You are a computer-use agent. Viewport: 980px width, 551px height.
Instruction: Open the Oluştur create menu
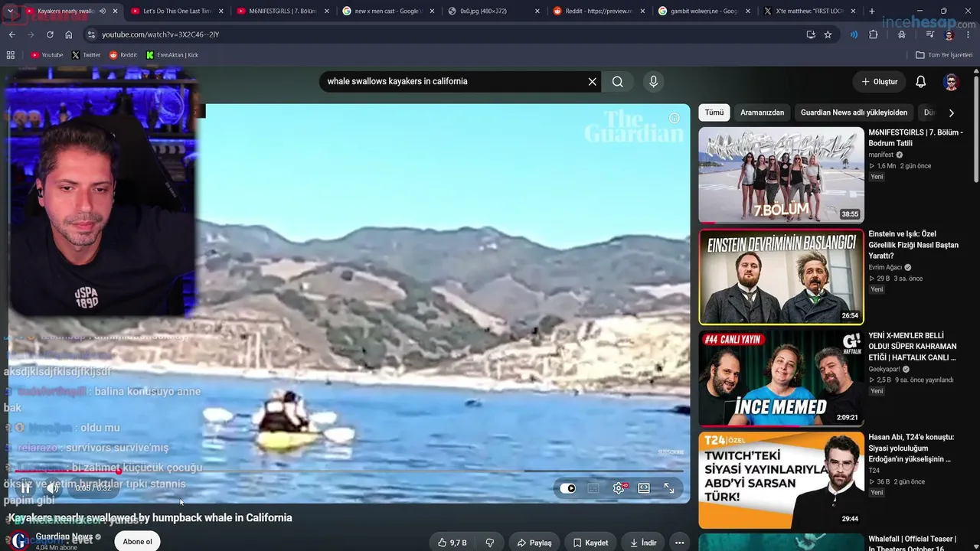click(879, 82)
